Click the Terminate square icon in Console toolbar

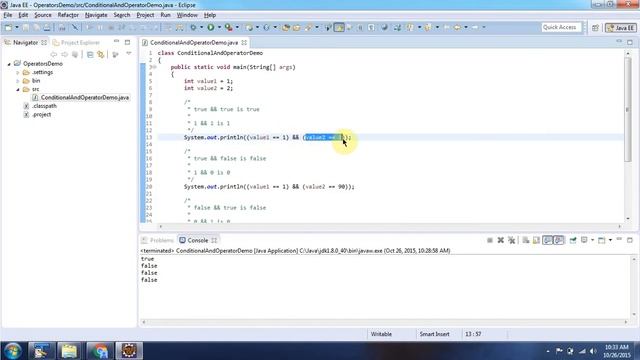tap(490, 240)
